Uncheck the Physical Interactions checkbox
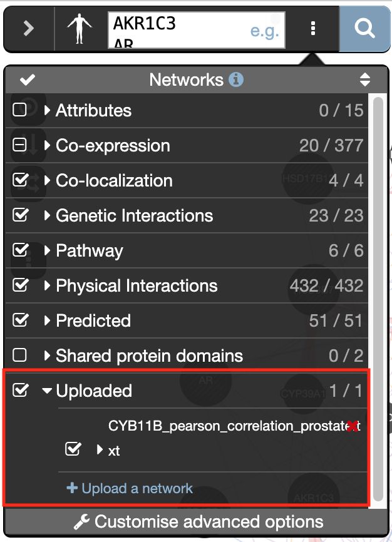Screen dimensions: 392x542 point(20,285)
